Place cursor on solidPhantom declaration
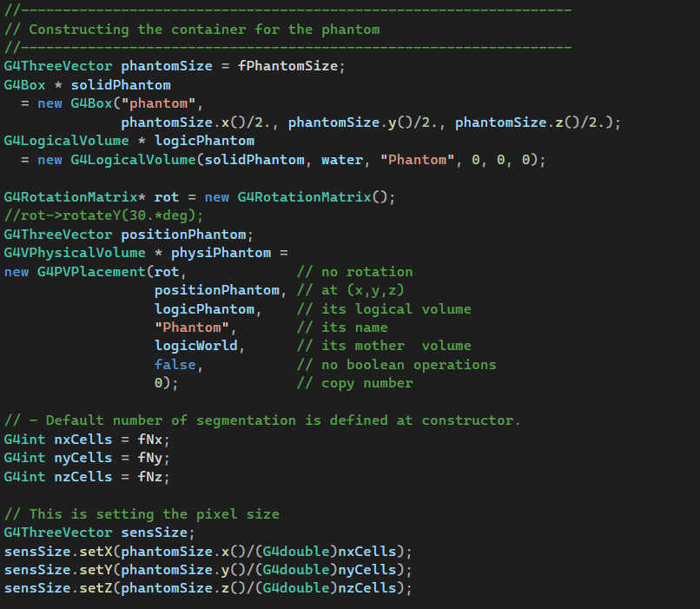Viewport: 700px width, 609px height. click(121, 85)
